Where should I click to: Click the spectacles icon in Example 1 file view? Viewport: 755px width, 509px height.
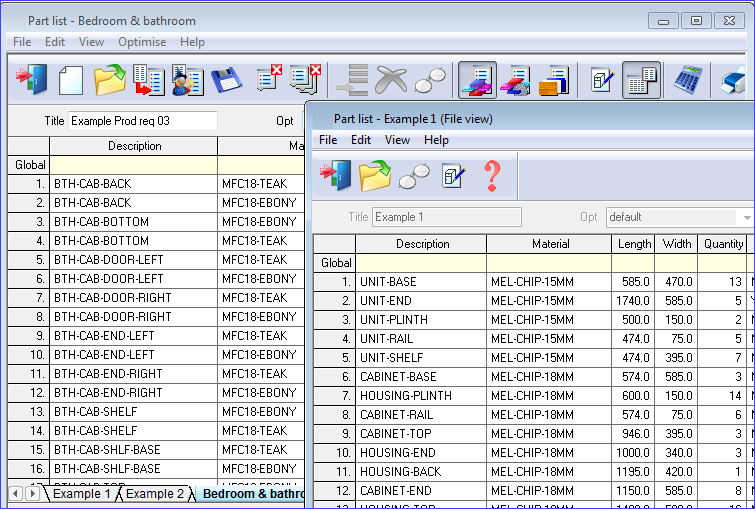coord(414,176)
